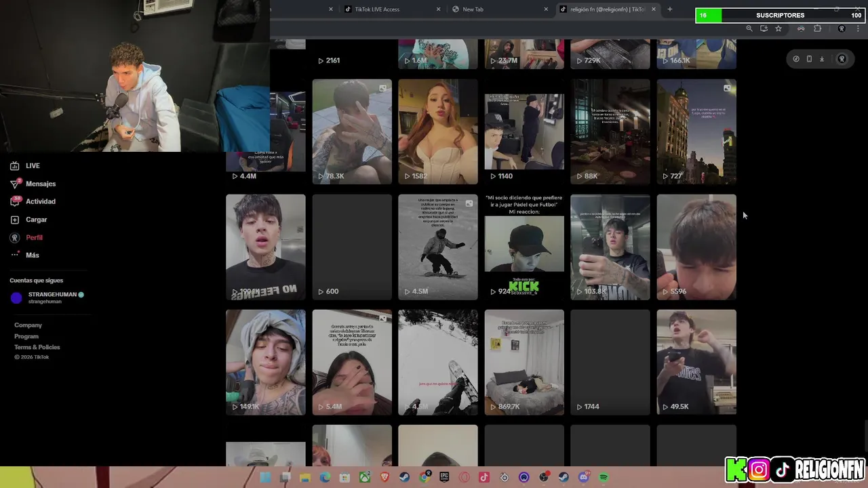Open the video with 88K views
The image size is (868, 488).
point(610,131)
